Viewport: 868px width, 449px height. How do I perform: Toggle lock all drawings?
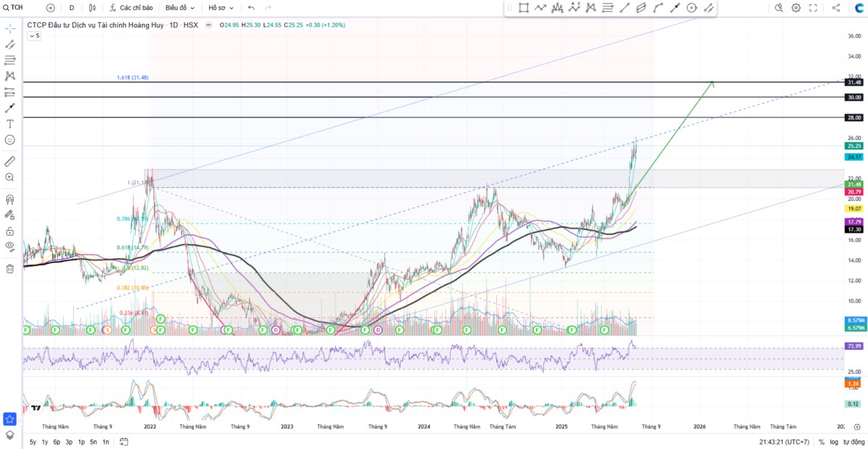[x=10, y=231]
